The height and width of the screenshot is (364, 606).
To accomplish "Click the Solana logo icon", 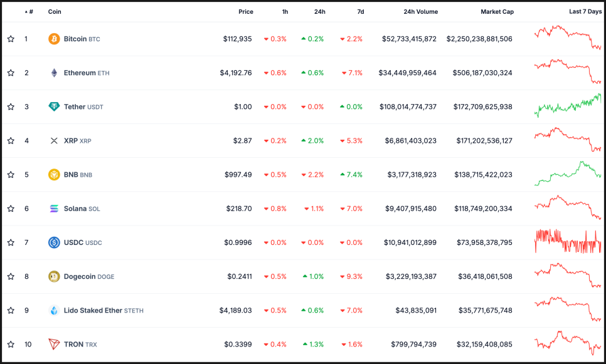I will point(54,209).
